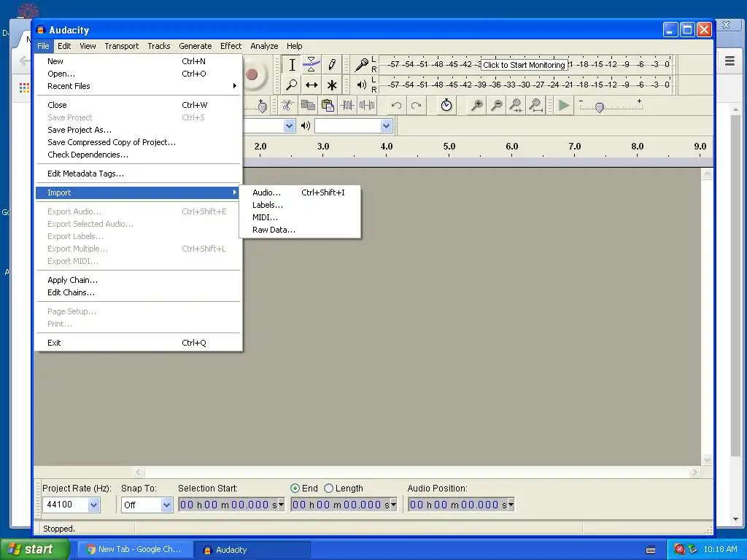Click the Zoom Out magnifier icon
The width and height of the screenshot is (747, 560).
[x=496, y=105]
